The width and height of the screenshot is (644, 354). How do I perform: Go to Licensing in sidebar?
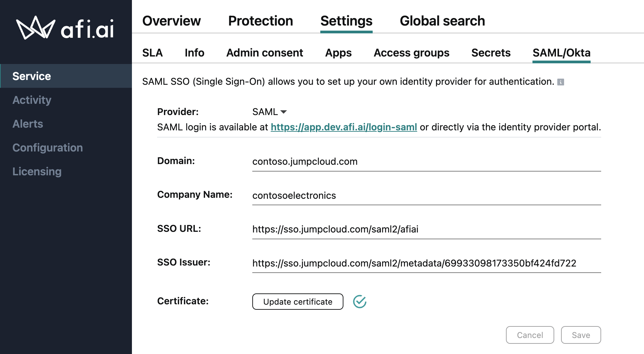tap(37, 172)
